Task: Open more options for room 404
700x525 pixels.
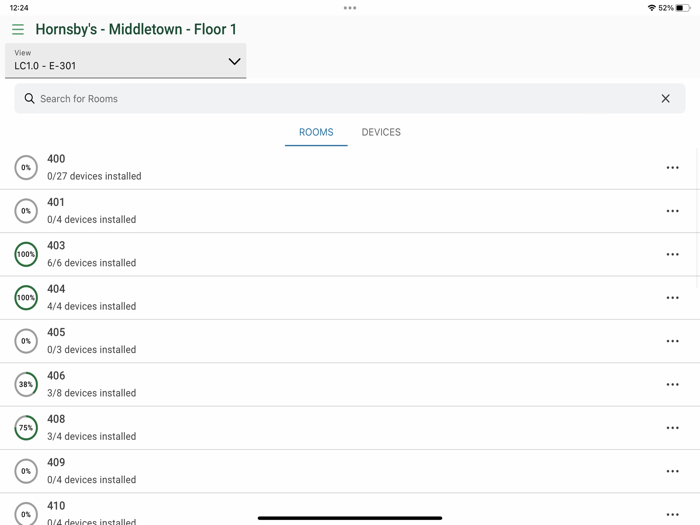Action: [x=672, y=298]
